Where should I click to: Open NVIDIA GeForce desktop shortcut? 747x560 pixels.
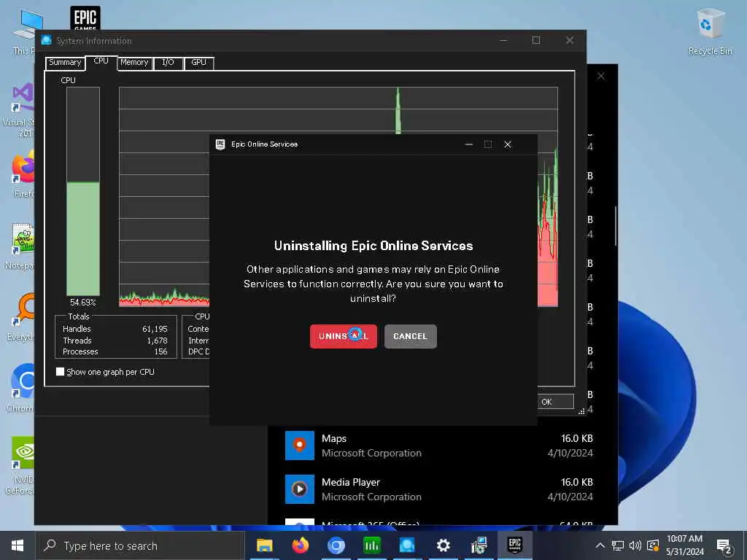[21, 464]
